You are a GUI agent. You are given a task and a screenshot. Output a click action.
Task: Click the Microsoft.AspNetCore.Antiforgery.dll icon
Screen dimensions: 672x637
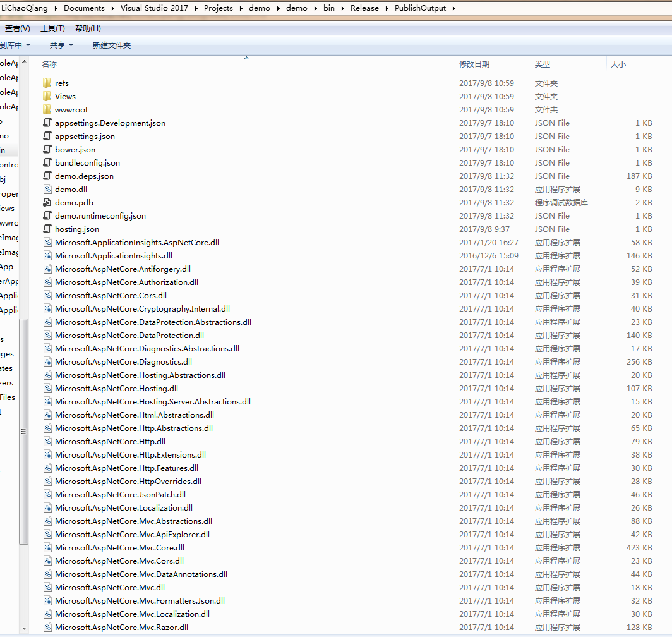(x=47, y=269)
